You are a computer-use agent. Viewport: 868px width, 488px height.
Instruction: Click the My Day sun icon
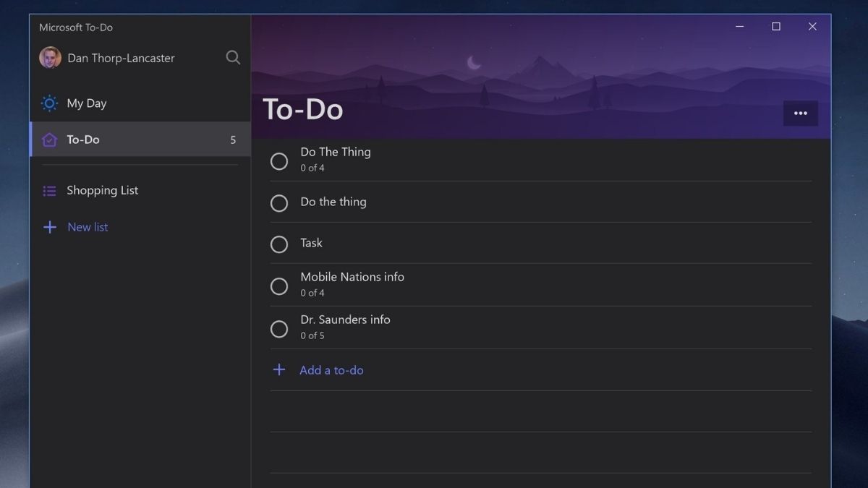tap(49, 103)
